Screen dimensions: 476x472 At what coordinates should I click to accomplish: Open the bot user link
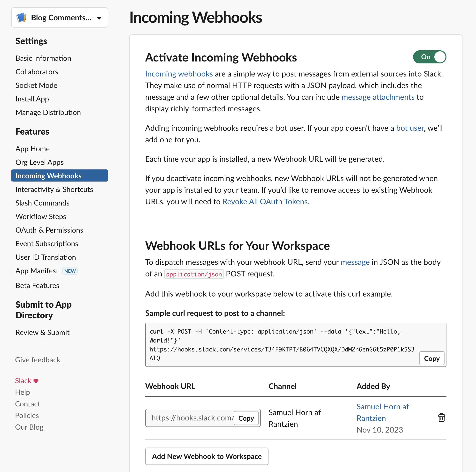coord(409,128)
